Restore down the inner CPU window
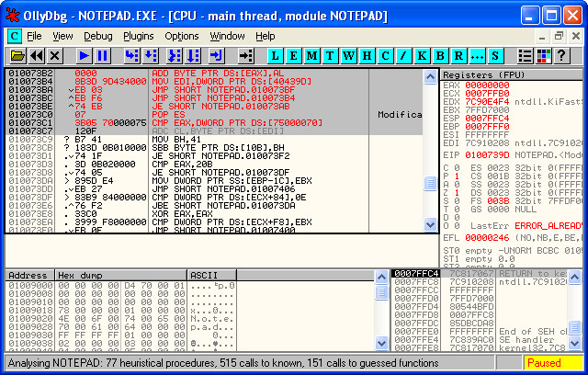 coord(560,37)
